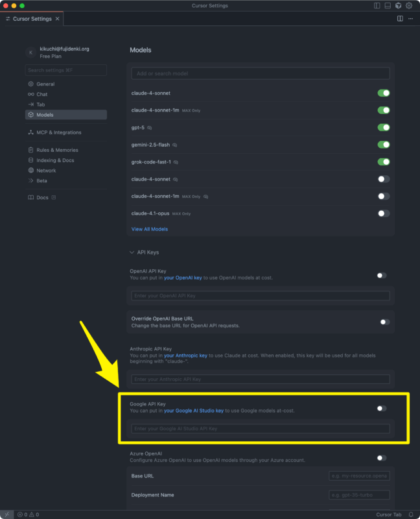Screen dimensions: 420x519
Task: Enable the Azure OpenAI toggle
Action: [382, 458]
